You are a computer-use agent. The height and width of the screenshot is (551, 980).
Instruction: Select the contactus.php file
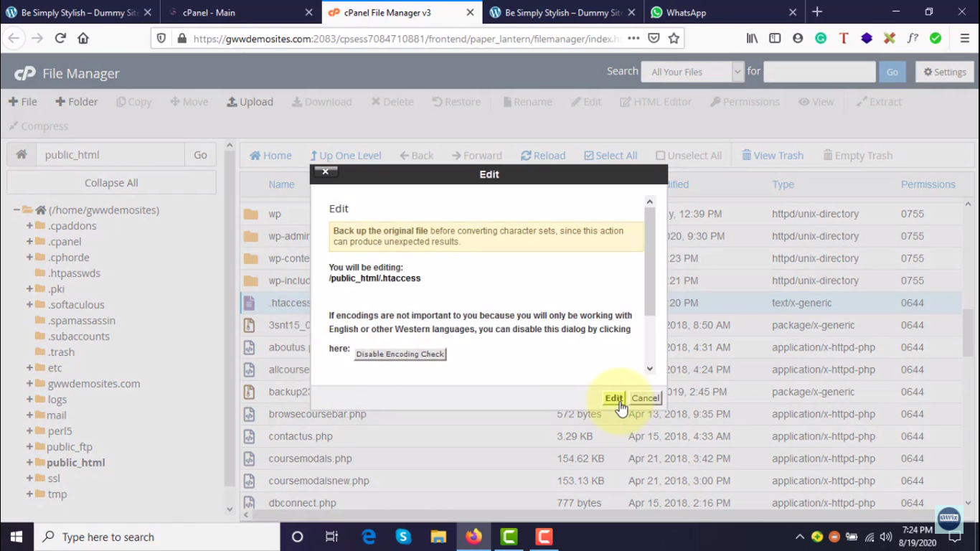coord(301,436)
